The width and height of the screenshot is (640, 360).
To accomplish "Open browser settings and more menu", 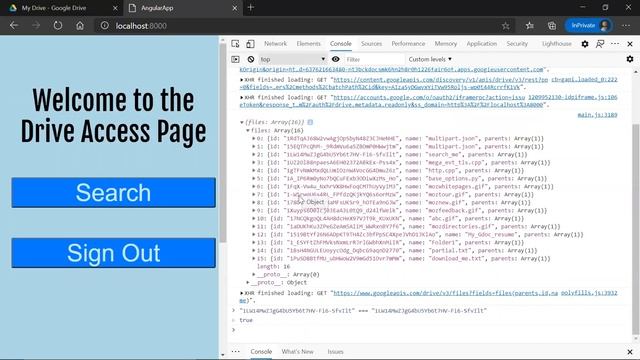I will 626,26.
